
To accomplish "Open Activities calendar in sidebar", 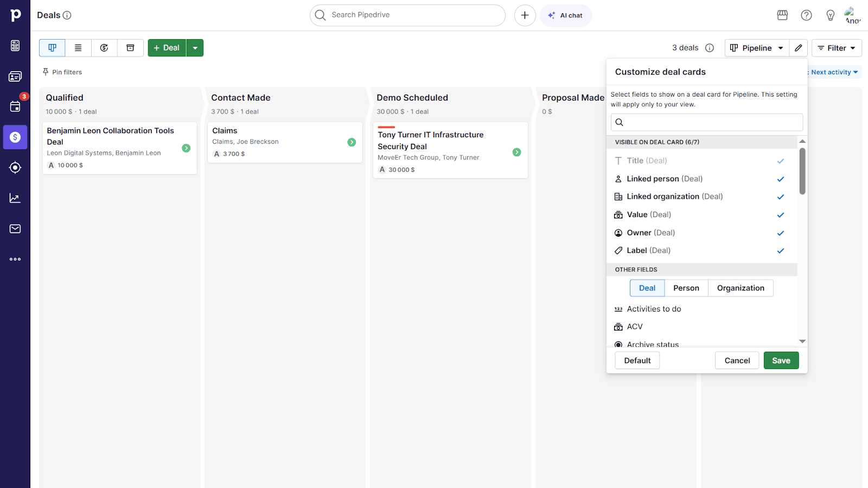I will point(15,106).
